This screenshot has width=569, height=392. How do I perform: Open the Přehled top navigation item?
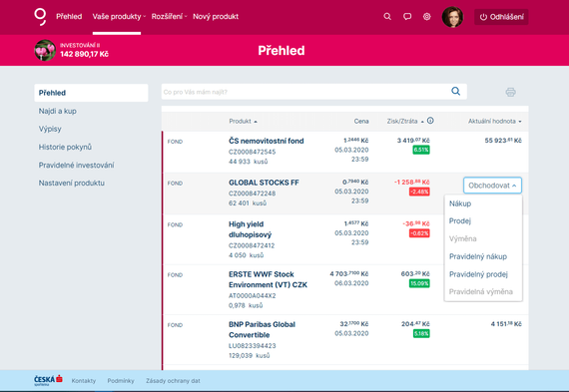69,17
